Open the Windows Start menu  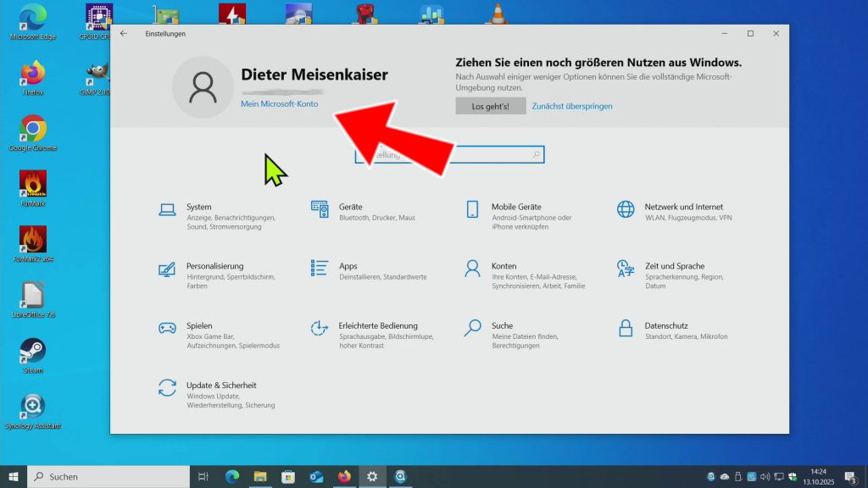(x=14, y=476)
